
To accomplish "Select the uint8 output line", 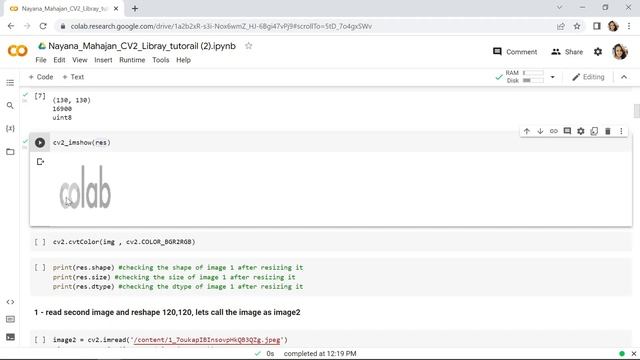I will pyautogui.click(x=62, y=118).
